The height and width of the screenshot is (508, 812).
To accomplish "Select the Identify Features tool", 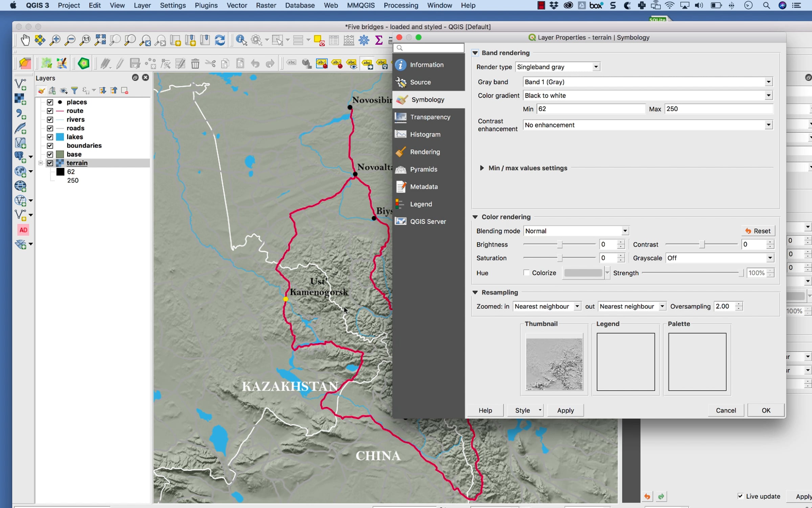I will [x=241, y=40].
